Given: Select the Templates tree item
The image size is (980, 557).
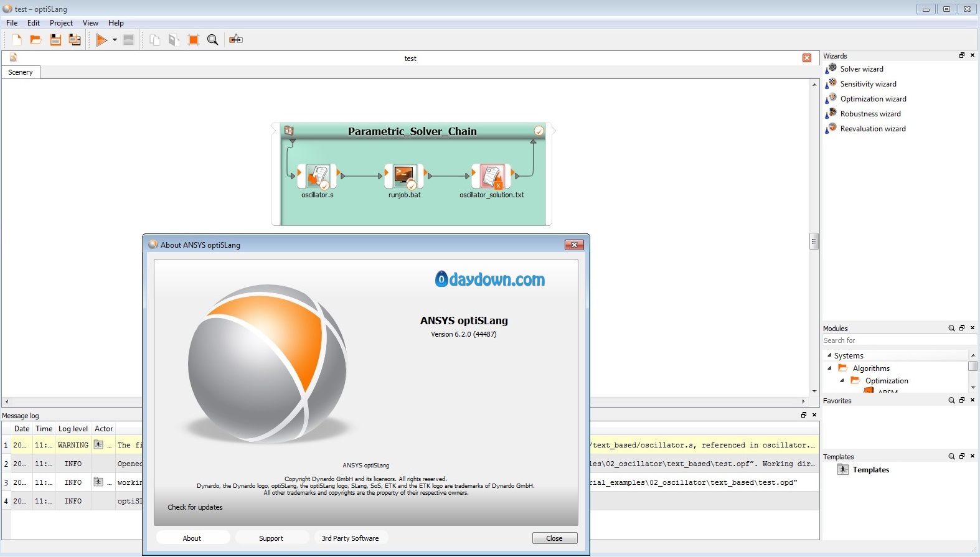Looking at the screenshot, I should [x=870, y=470].
